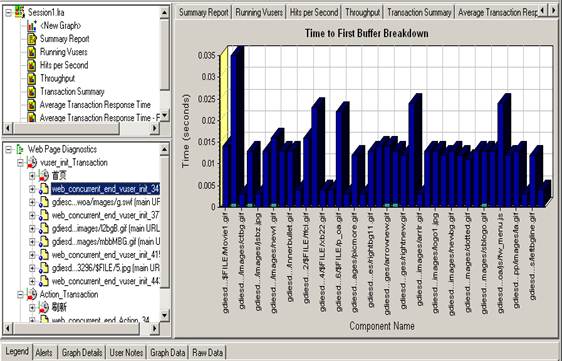
Task: Click the diagnostics tree scroll-down arrow
Action: [165, 315]
